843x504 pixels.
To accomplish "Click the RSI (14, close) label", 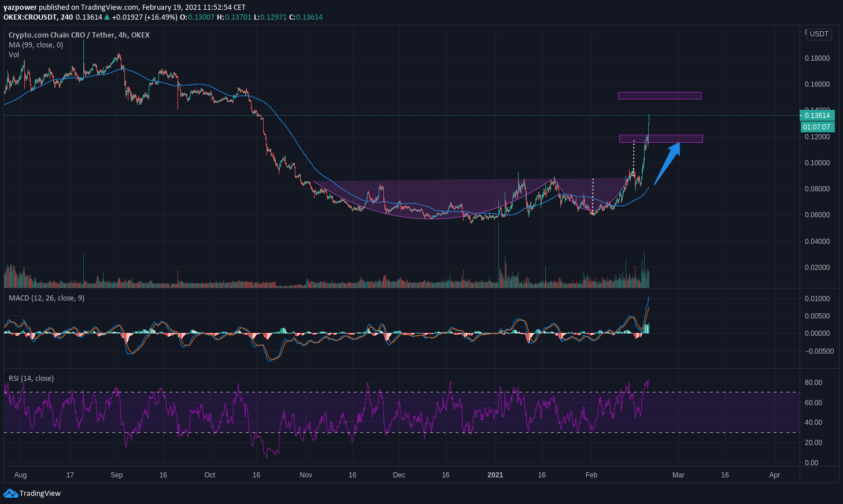I will [31, 378].
